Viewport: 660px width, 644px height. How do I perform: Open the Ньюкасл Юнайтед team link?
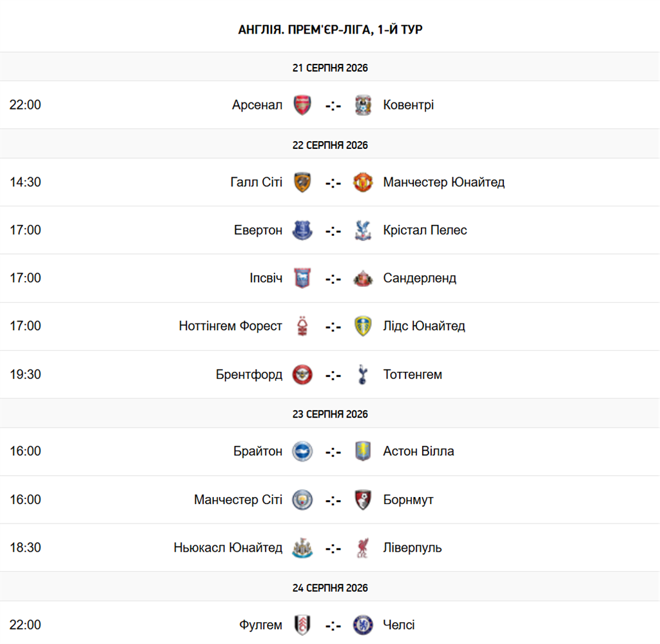(228, 547)
